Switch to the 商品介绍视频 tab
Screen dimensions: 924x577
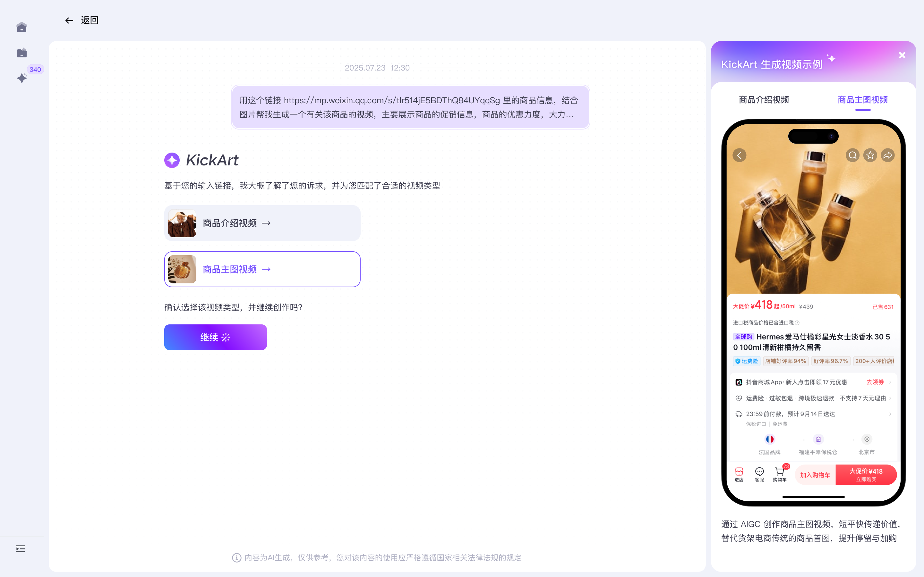tap(764, 100)
